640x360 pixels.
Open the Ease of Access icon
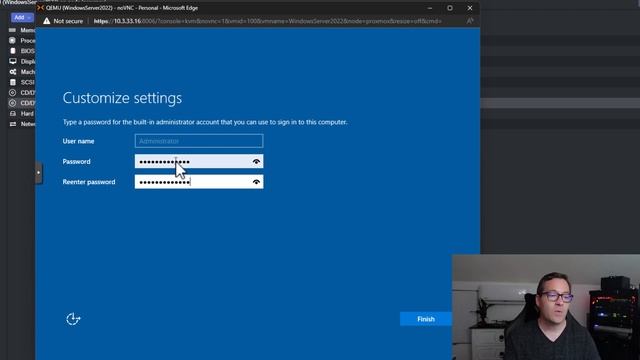point(73,319)
